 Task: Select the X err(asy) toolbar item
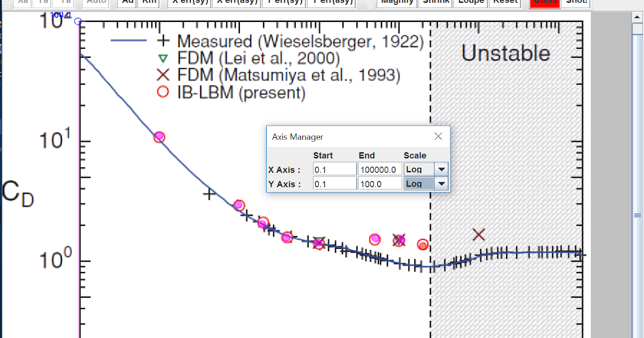(236, 2)
